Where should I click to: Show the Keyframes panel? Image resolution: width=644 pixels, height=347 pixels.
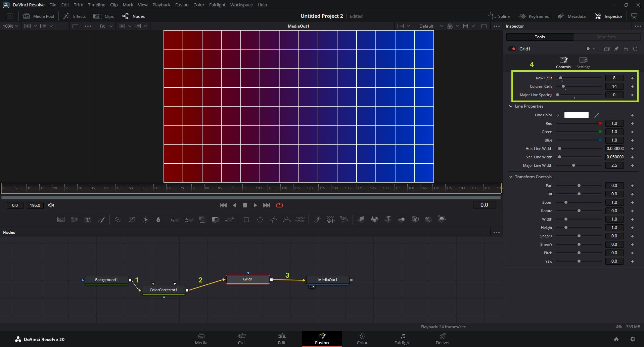[534, 16]
